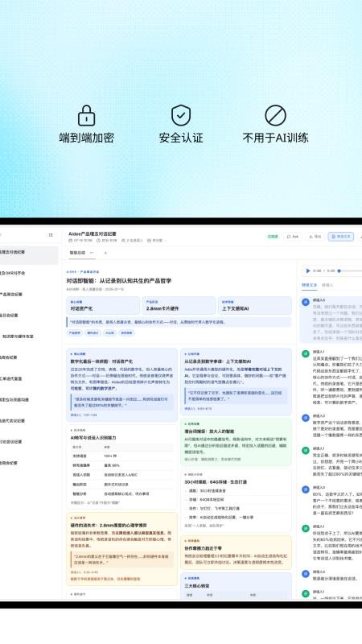Collapse the sidebar with the panel toggle icon

coord(51,235)
